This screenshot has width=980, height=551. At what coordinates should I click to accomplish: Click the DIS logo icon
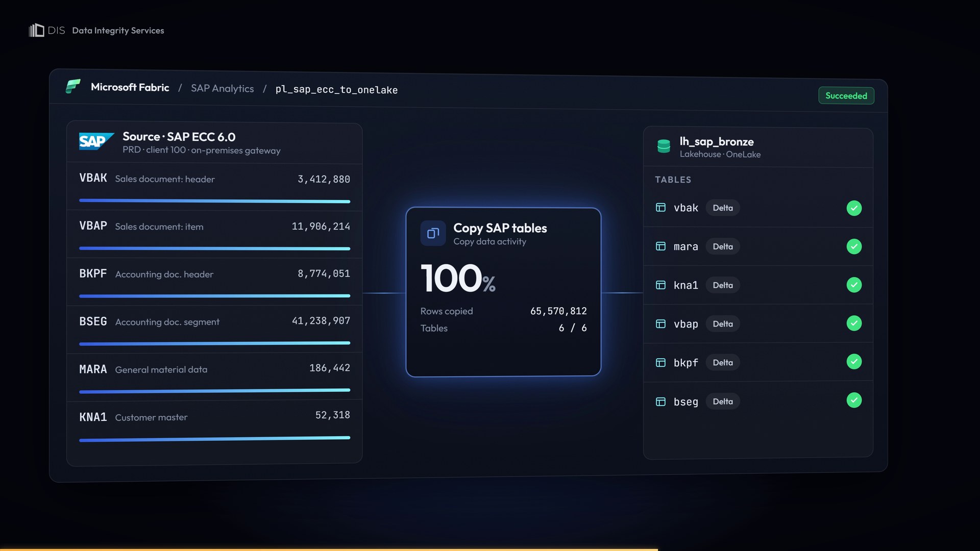pyautogui.click(x=36, y=30)
